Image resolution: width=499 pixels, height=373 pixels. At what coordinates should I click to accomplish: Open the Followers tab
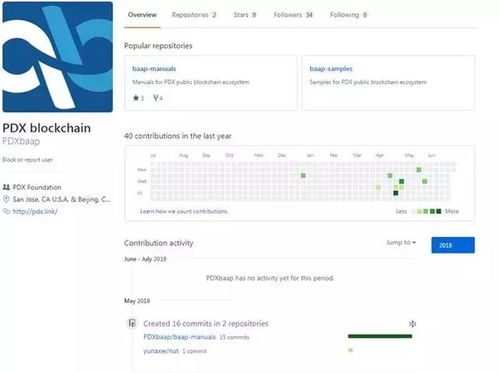click(x=293, y=15)
